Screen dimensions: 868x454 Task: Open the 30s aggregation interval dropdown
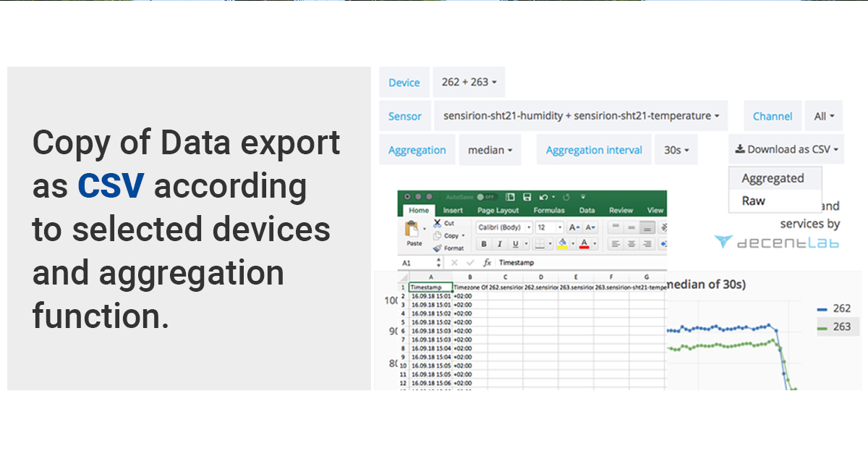coord(676,150)
